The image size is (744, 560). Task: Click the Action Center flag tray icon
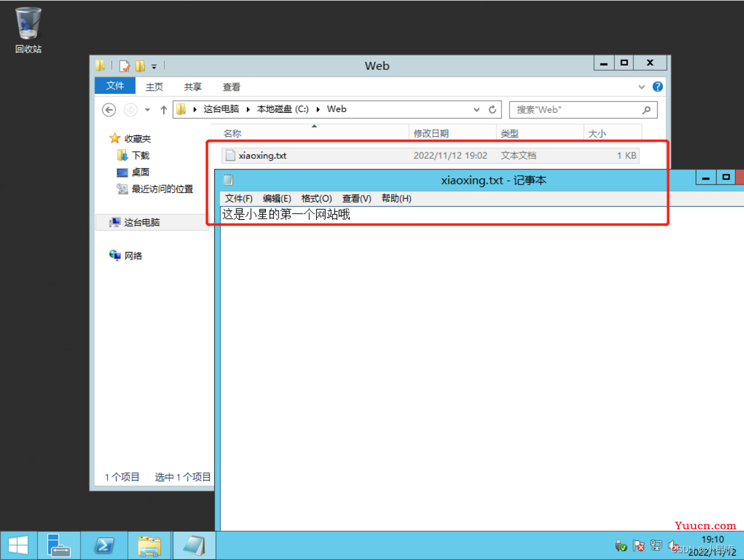[639, 546]
